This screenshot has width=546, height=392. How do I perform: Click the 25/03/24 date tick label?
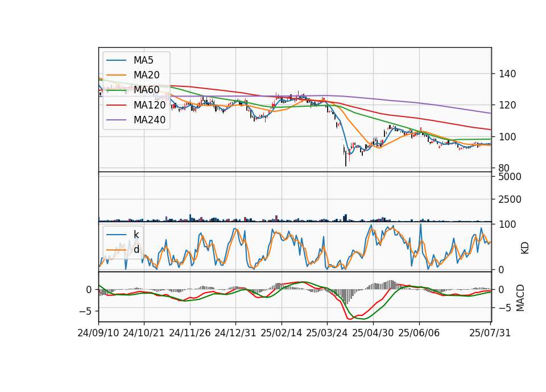click(x=327, y=333)
